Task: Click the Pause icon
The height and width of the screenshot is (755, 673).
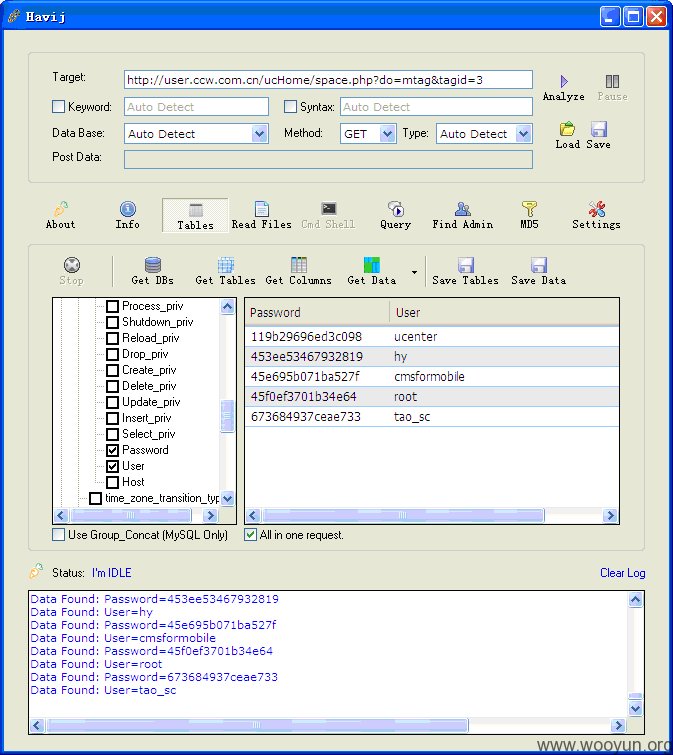Action: pos(612,81)
